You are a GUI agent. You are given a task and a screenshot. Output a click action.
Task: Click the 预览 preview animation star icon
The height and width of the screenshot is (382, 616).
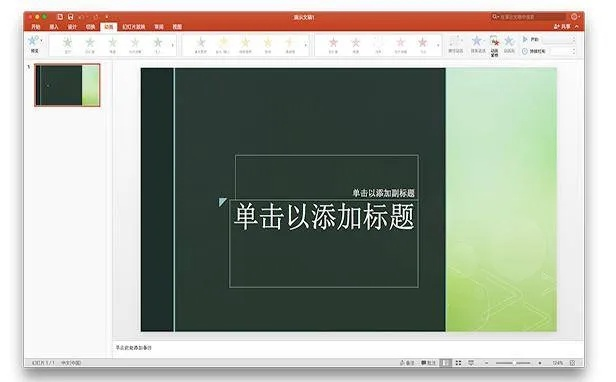34,41
